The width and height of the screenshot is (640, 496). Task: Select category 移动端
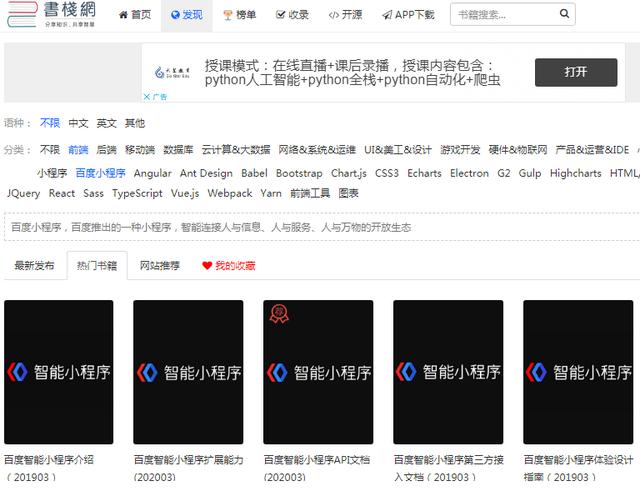[x=140, y=150]
